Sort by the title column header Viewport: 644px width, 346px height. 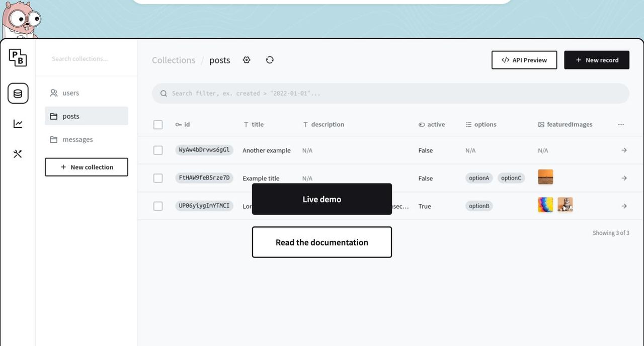tap(254, 124)
